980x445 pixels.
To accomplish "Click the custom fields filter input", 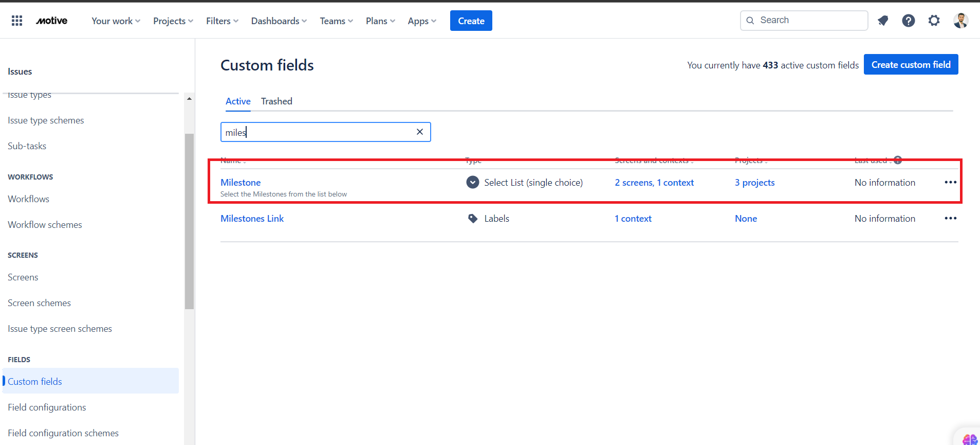I will click(326, 132).
